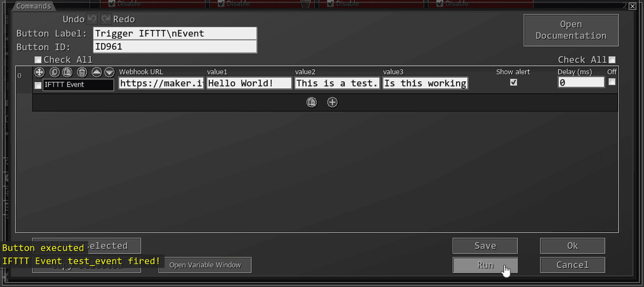The image size is (644, 287).
Task: Toggle the right Check All checkbox
Action: coord(612,60)
